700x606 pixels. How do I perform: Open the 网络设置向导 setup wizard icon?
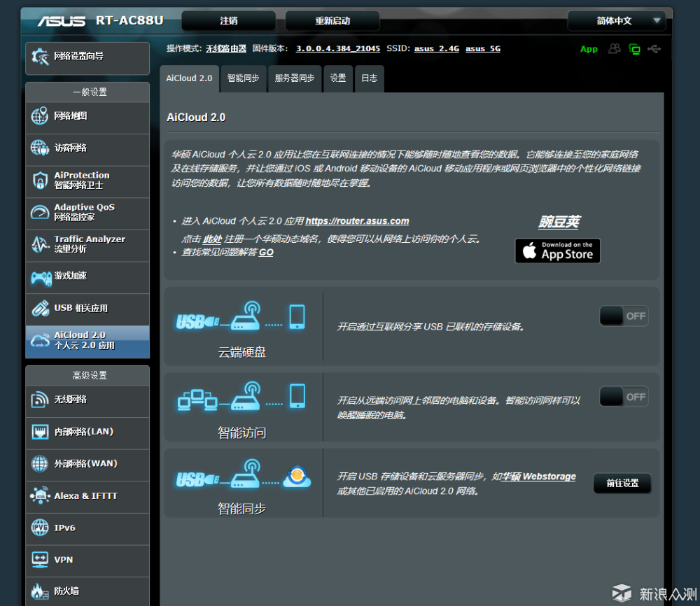(x=40, y=57)
